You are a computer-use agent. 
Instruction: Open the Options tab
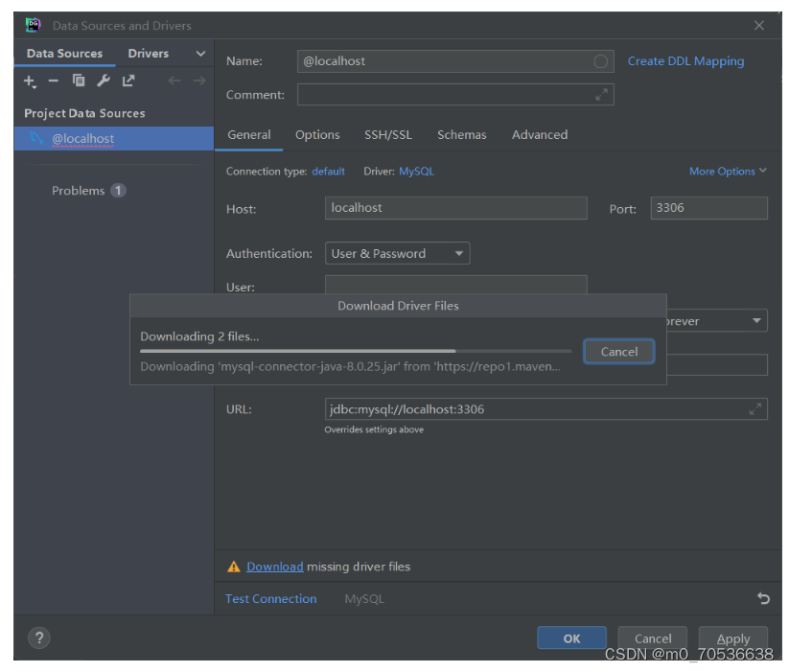pyautogui.click(x=317, y=135)
